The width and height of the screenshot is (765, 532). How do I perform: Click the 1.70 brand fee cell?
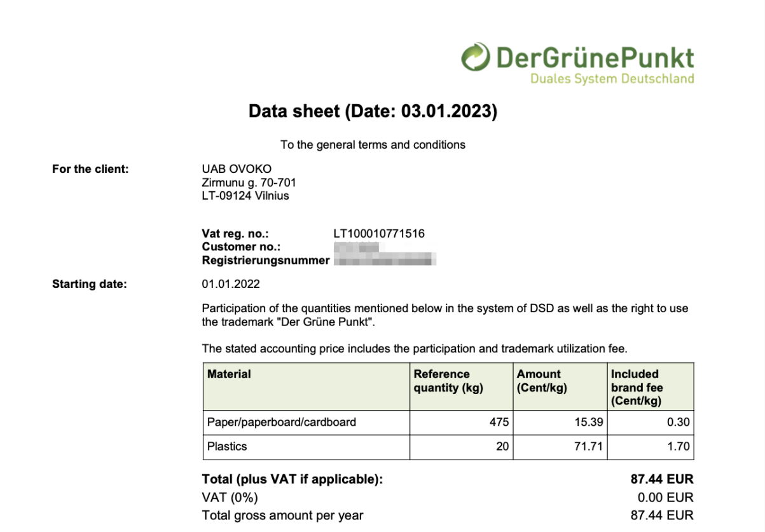click(x=678, y=447)
